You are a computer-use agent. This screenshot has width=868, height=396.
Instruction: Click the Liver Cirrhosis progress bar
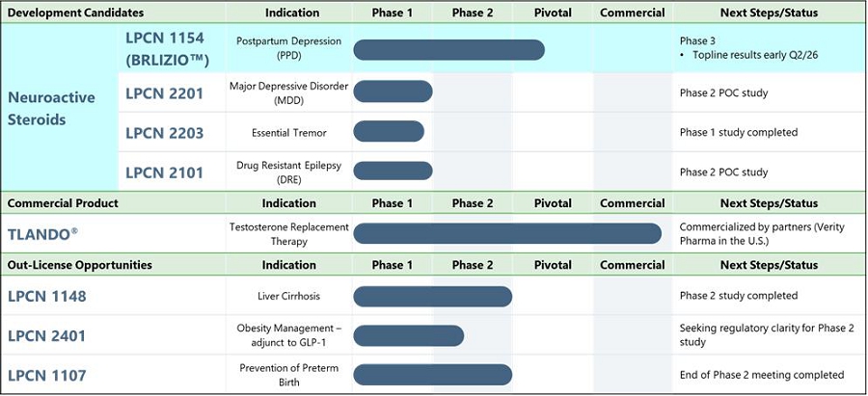pyautogui.click(x=432, y=296)
